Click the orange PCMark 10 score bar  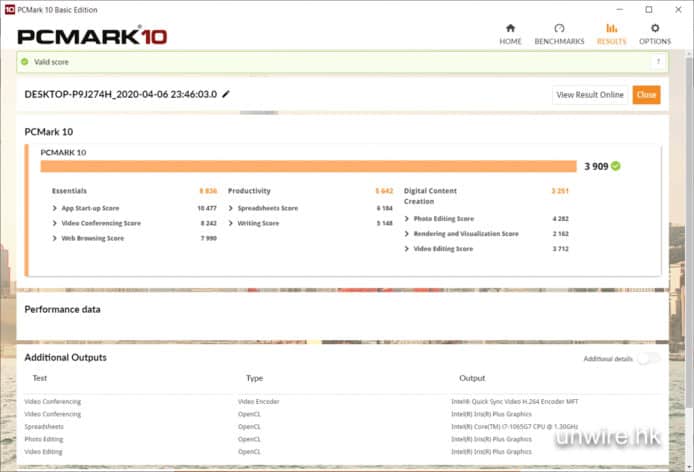tap(308, 166)
